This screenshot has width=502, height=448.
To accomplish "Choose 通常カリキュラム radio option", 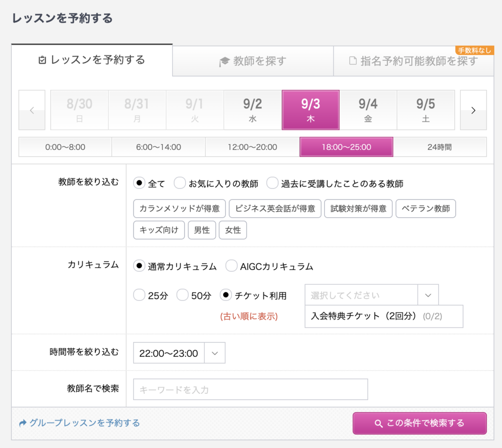I will 139,266.
